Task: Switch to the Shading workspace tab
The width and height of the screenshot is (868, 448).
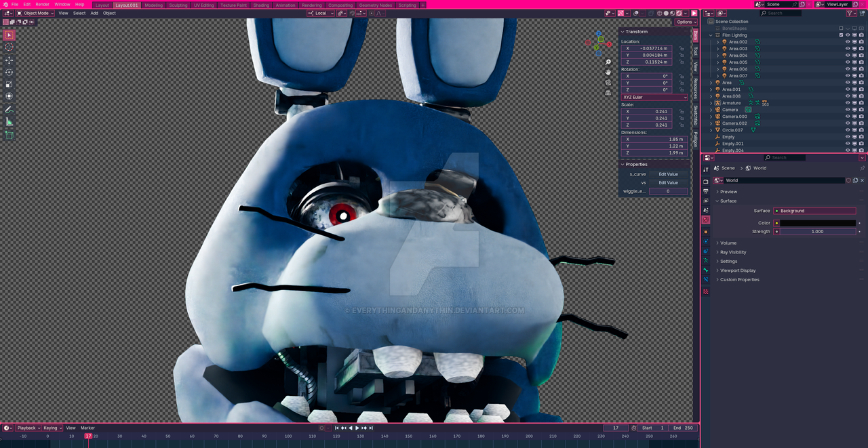Action: click(261, 5)
